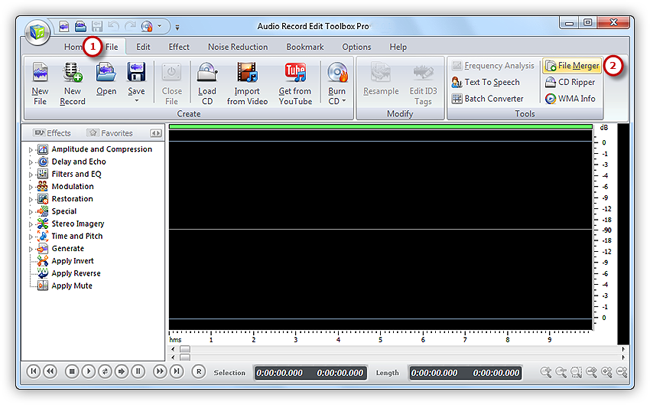Pause playback with pause button
This screenshot has width=650, height=405.
coord(138,371)
